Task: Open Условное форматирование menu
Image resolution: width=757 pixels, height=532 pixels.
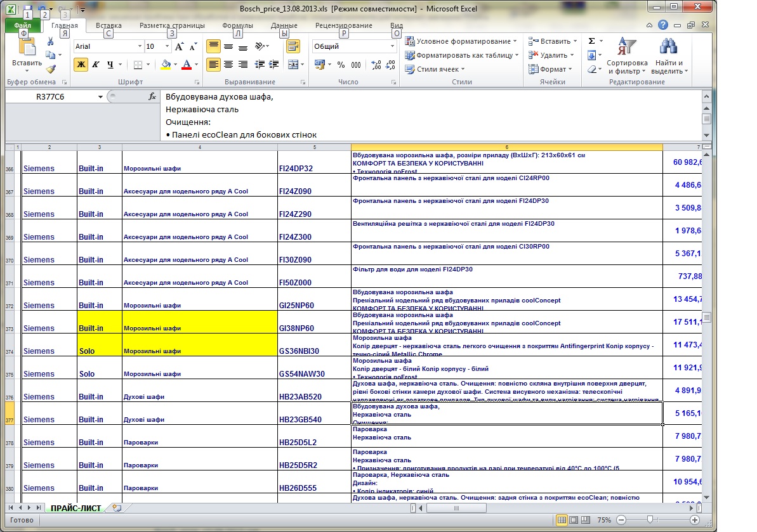Action: tap(461, 41)
